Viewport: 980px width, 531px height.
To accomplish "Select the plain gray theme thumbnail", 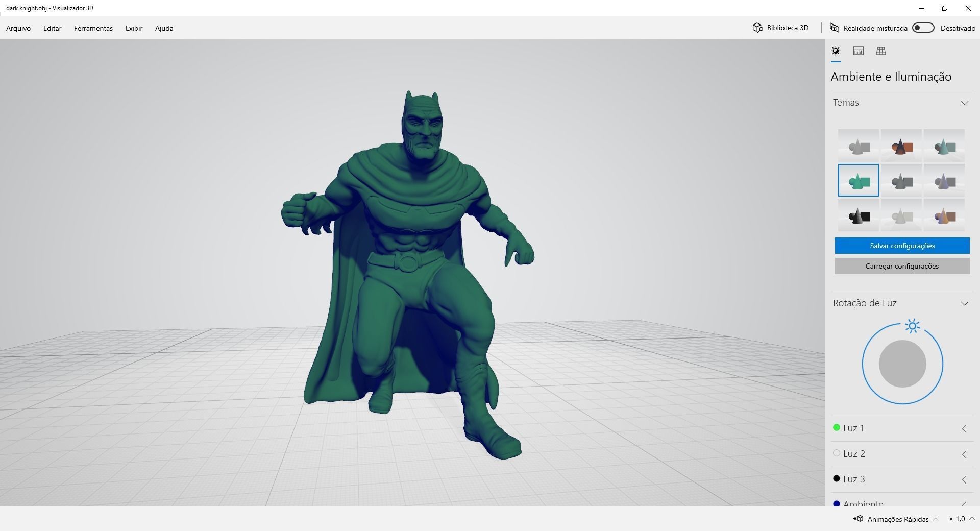I will [858, 146].
